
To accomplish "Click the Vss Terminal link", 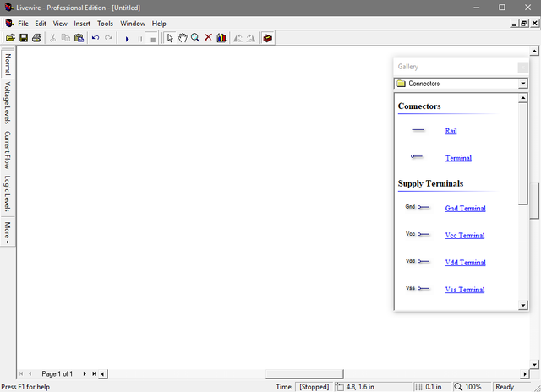I will point(465,290).
